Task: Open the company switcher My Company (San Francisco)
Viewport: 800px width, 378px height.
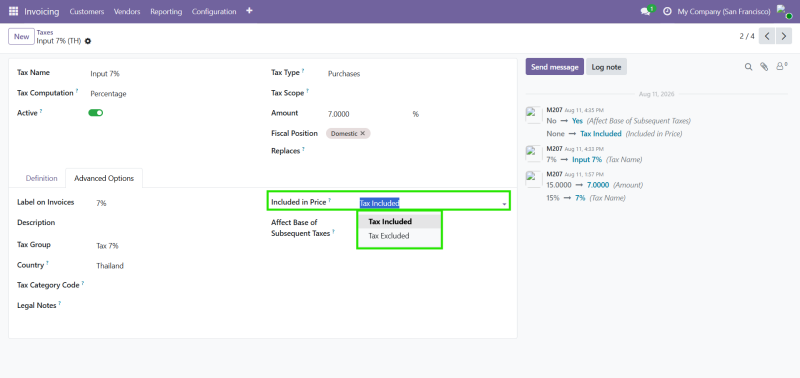Action: [724, 11]
